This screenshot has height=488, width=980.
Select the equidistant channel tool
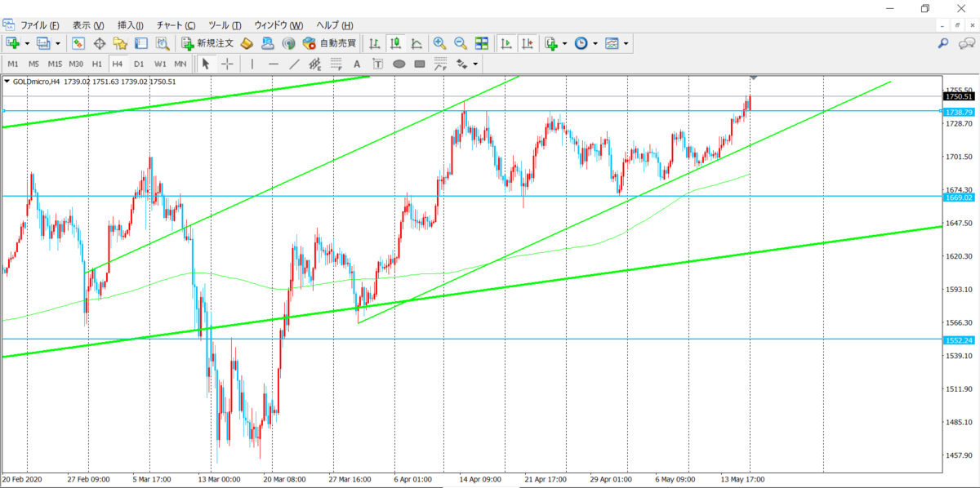pyautogui.click(x=315, y=64)
